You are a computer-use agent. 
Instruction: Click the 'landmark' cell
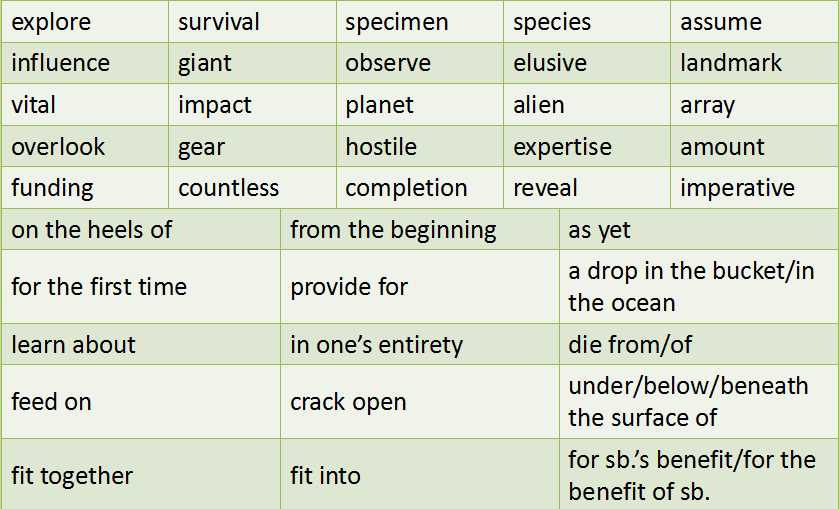pyautogui.click(x=731, y=63)
